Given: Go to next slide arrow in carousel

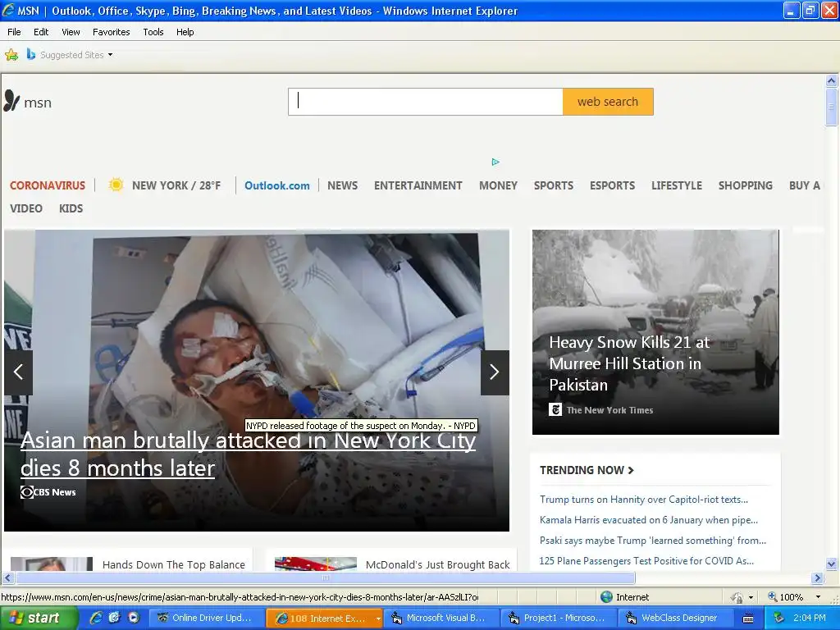Looking at the screenshot, I should coord(495,372).
